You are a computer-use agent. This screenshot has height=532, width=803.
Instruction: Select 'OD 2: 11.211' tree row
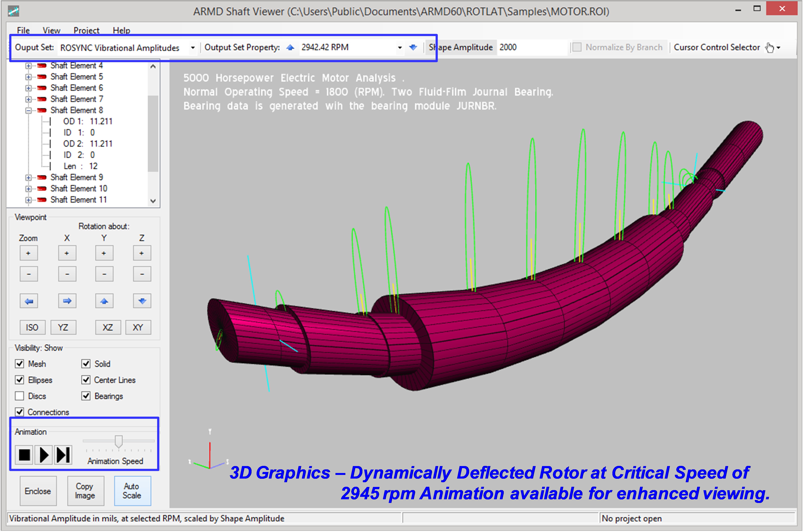coord(88,144)
